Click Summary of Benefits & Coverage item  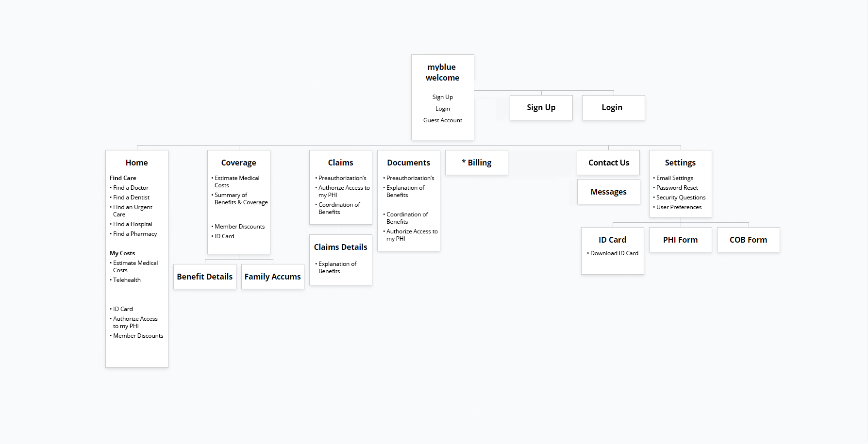tap(240, 199)
